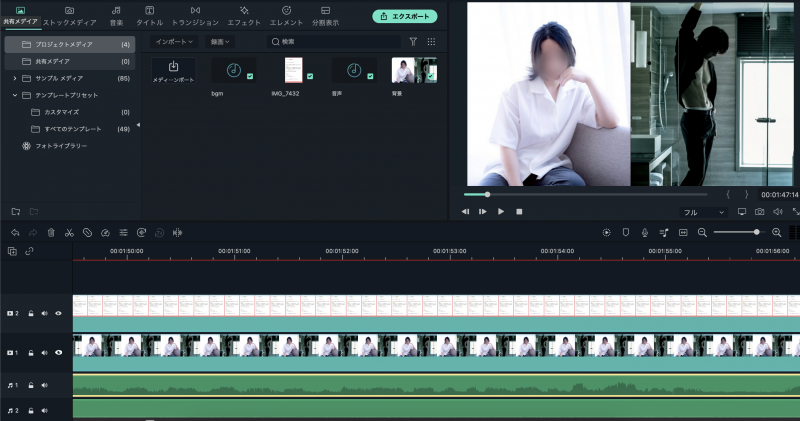Image resolution: width=800 pixels, height=421 pixels.
Task: Click the filter funnel icon in media panel
Action: point(413,42)
